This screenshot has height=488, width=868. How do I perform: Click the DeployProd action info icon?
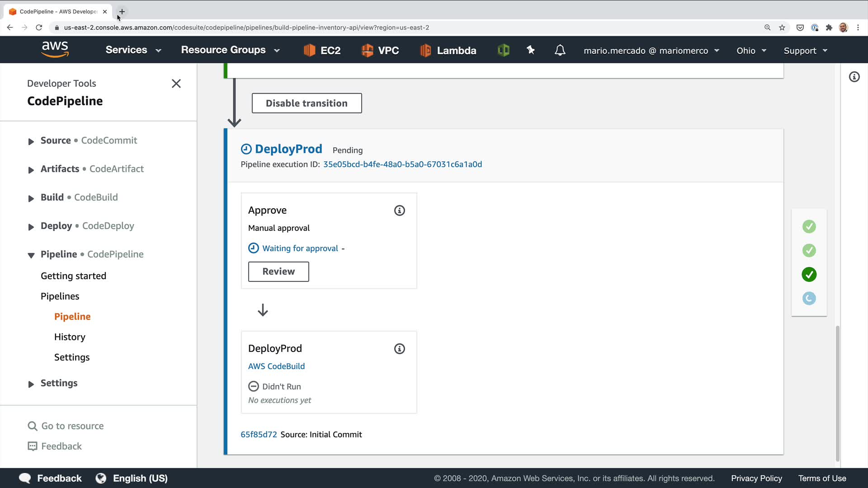[399, 349]
